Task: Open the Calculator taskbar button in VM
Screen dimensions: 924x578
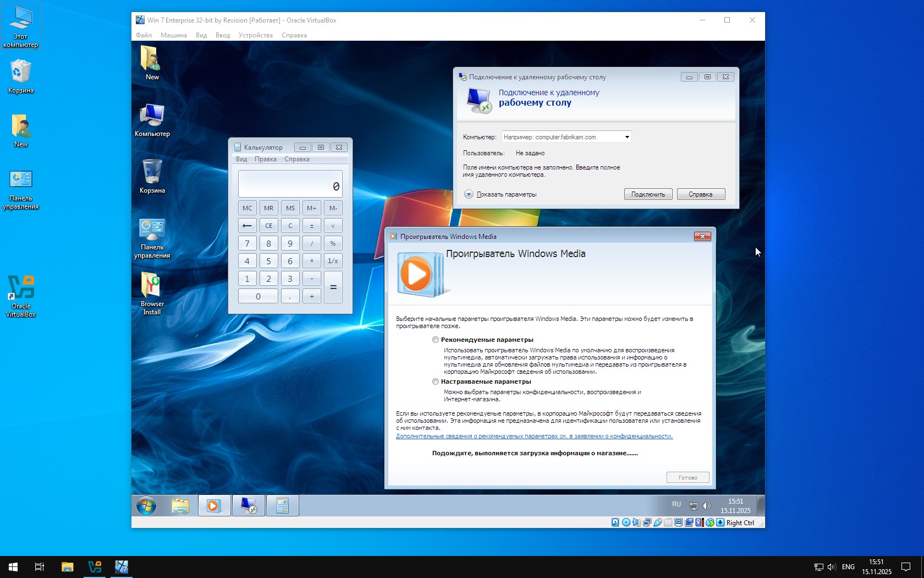Action: [x=282, y=505]
